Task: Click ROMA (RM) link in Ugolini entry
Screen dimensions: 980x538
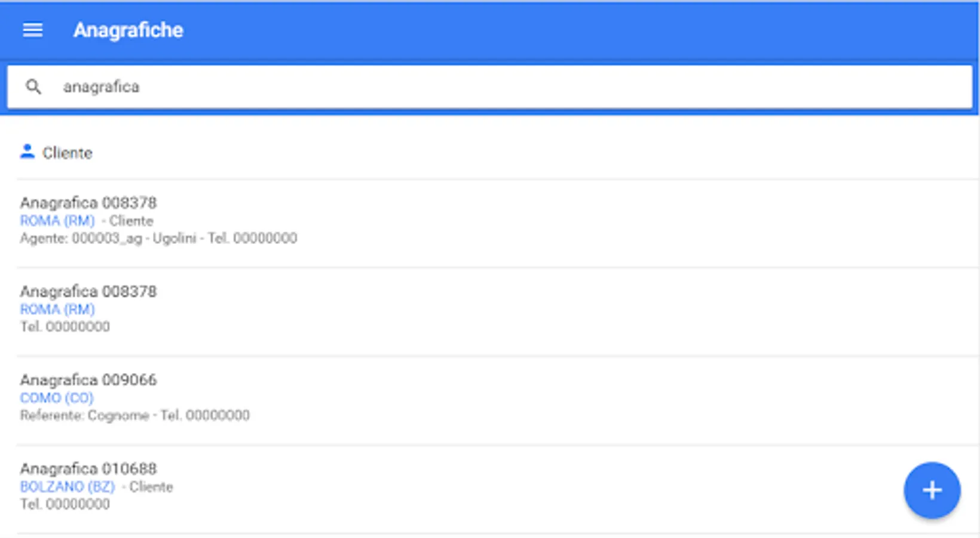Action: (57, 221)
